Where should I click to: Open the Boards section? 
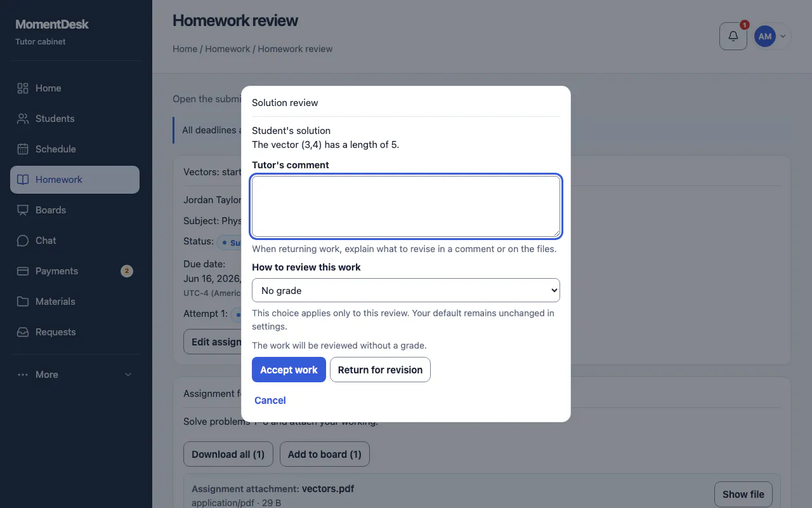(75, 210)
